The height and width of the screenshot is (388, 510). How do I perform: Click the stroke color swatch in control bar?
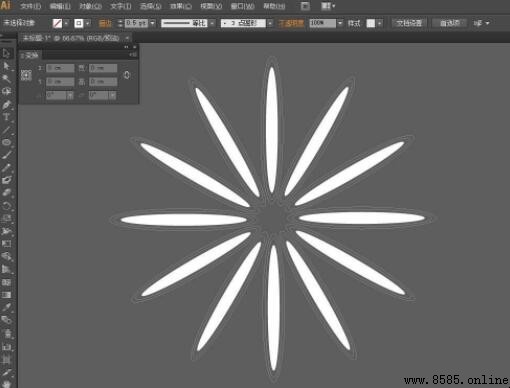point(79,23)
